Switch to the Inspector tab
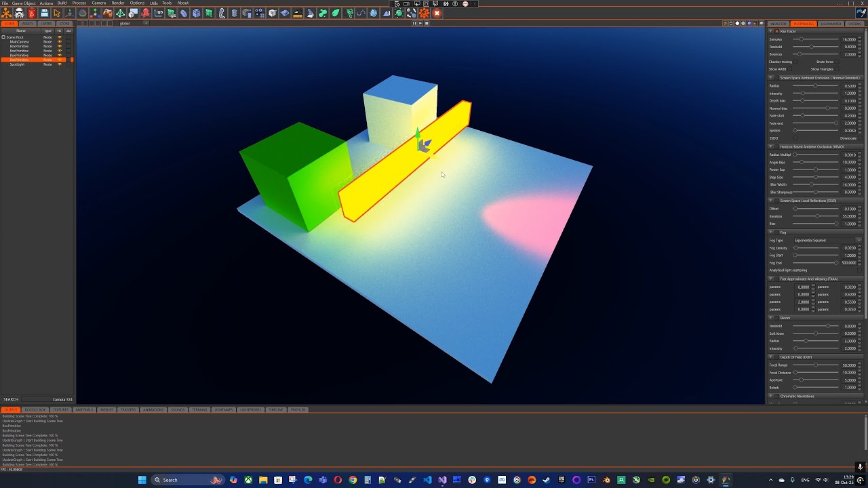This screenshot has height=488, width=868. coord(778,24)
